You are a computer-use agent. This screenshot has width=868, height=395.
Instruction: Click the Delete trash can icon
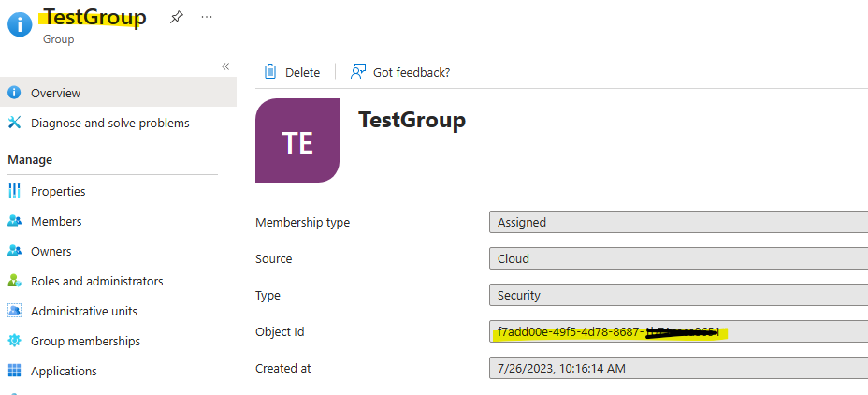[x=270, y=71]
